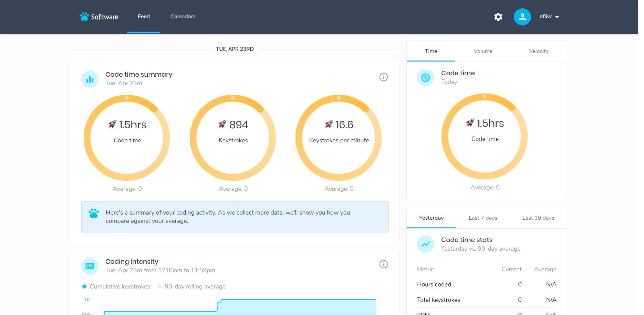
Task: Click rocket icon in Code time summary 1.5hrs
Action: pos(112,124)
